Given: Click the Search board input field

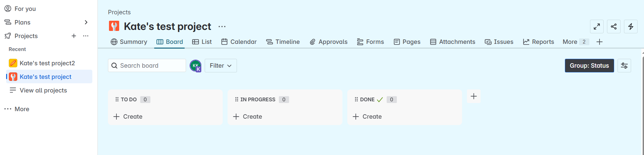Looking at the screenshot, I should [x=147, y=66].
